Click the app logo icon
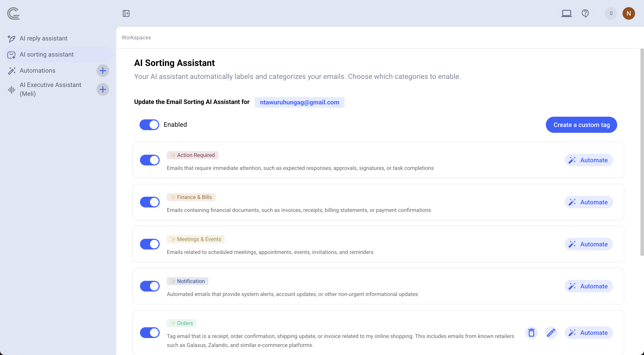Viewport: 644px width, 355px height. click(13, 13)
